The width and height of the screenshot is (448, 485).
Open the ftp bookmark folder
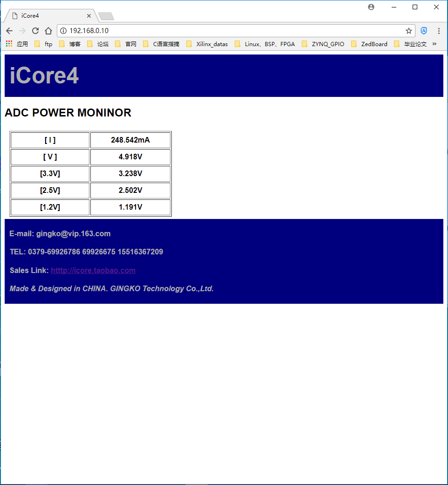[43, 44]
